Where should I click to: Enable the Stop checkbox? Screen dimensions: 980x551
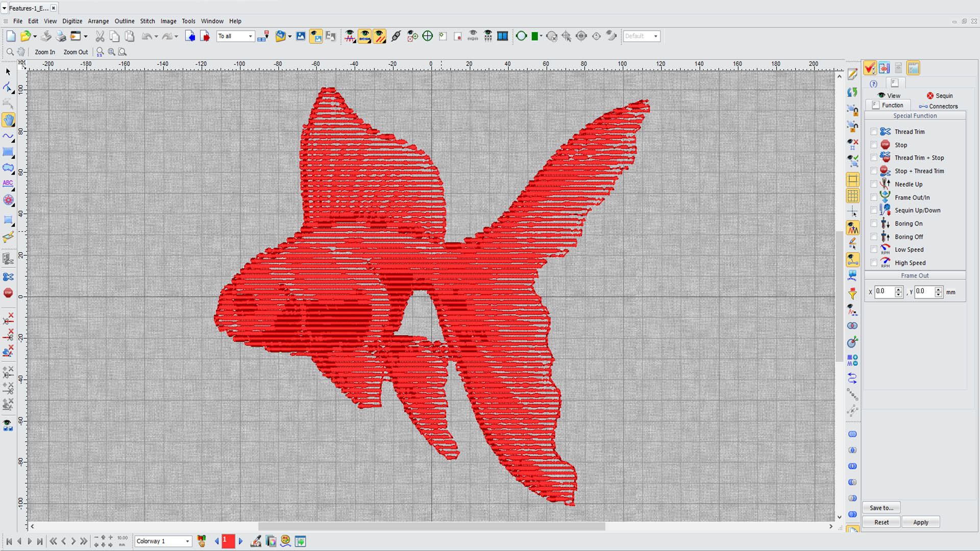874,145
